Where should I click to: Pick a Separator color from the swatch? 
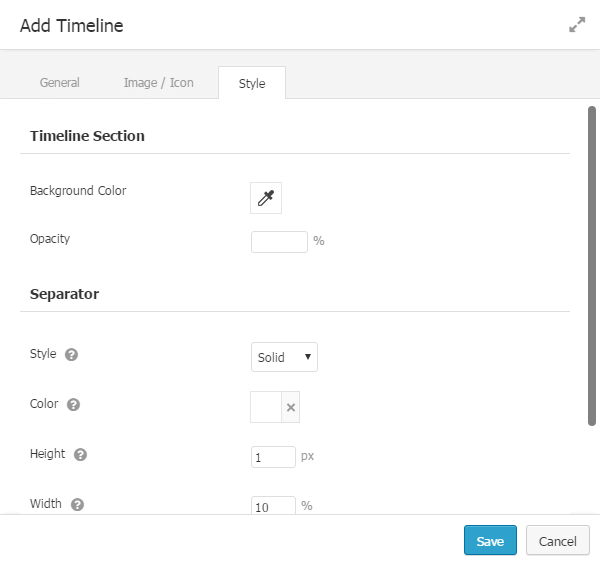click(x=266, y=407)
